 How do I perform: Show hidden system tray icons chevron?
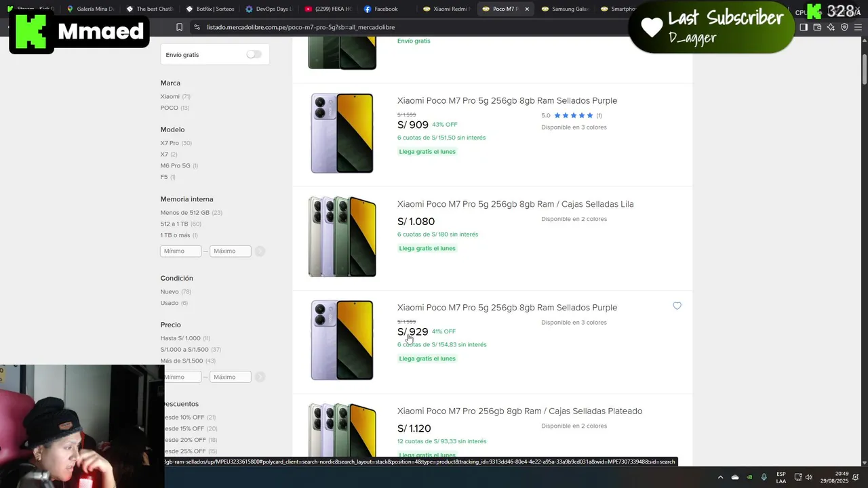tap(720, 477)
